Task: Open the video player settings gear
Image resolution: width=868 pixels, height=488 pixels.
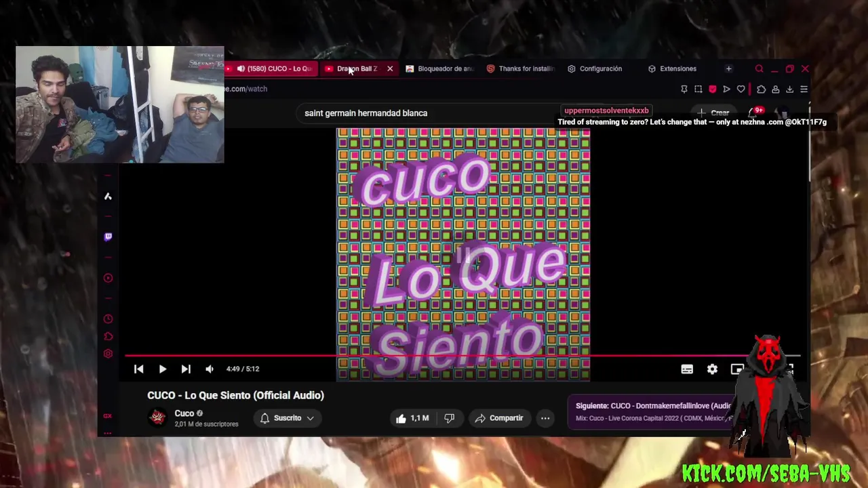Action: 712,369
